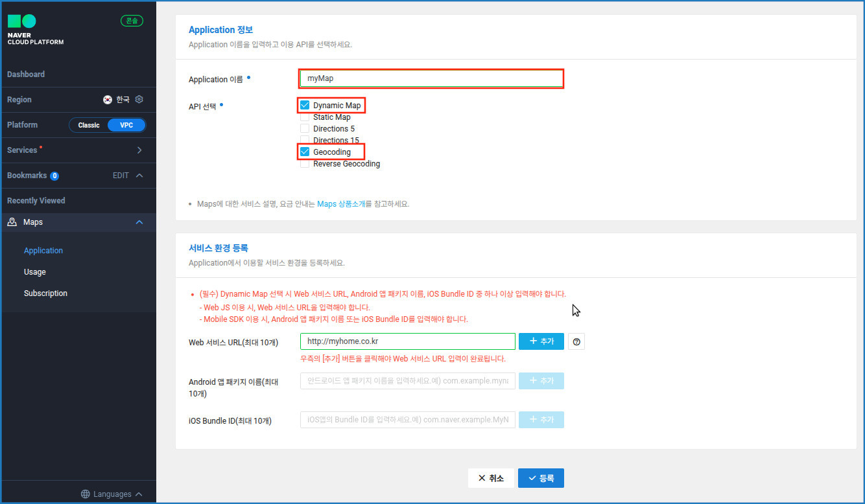Click the Maps icon in sidebar
This screenshot has width=865, height=504.
[12, 222]
